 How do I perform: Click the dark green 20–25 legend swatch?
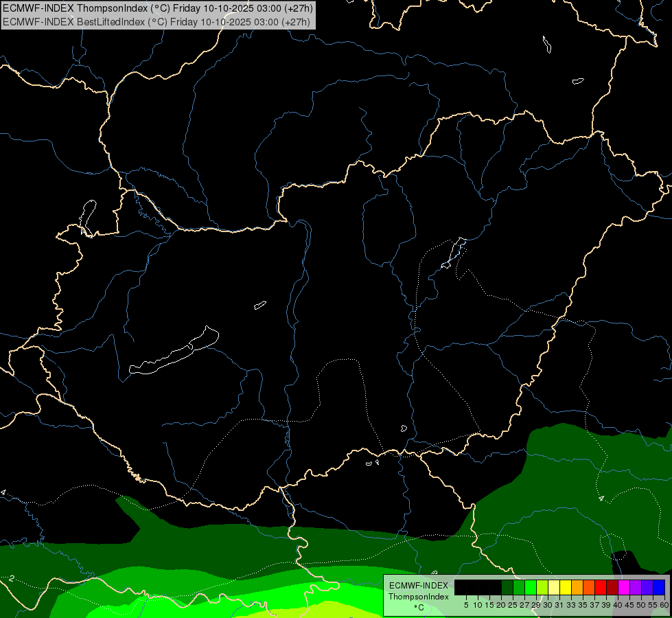[507, 588]
